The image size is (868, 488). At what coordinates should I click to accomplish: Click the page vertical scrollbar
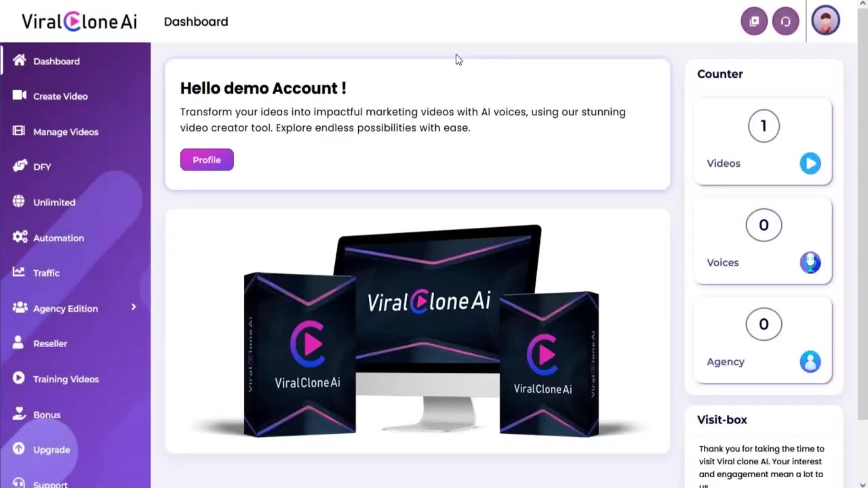click(862, 224)
